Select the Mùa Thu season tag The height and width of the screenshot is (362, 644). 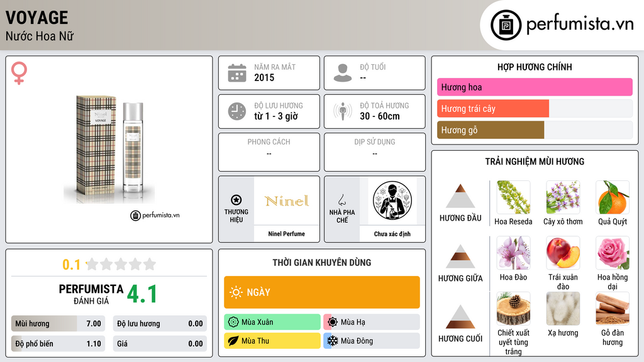coord(272,341)
